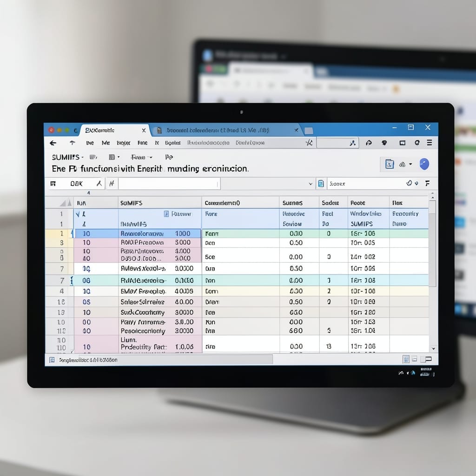The height and width of the screenshot is (476, 476).
Task: Click the "SUMIPS" header cell under Reobe column
Action: [x=362, y=224]
